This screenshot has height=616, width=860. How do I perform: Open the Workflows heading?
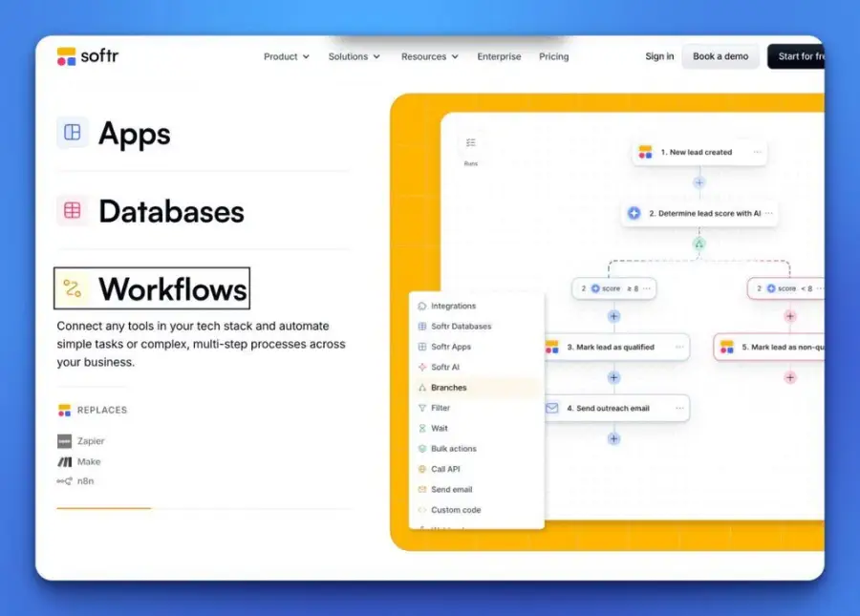click(172, 288)
